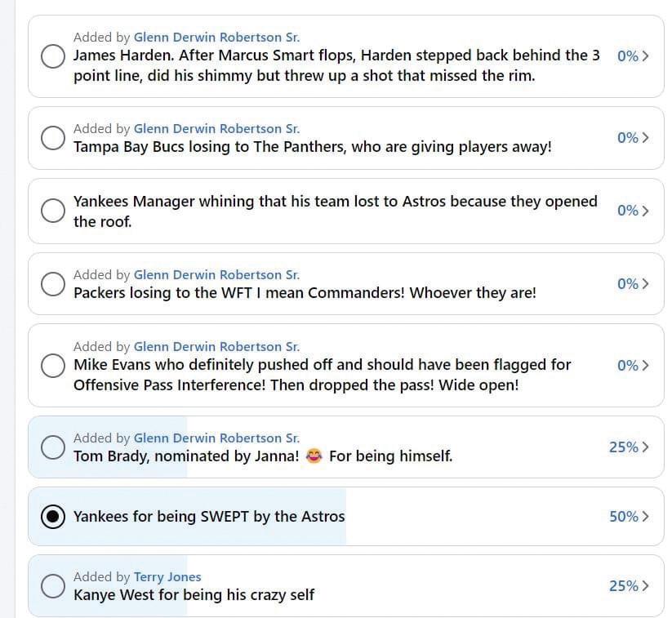Image resolution: width=672 pixels, height=618 pixels.
Task: Open Terry Jones profile link
Action: point(167,577)
